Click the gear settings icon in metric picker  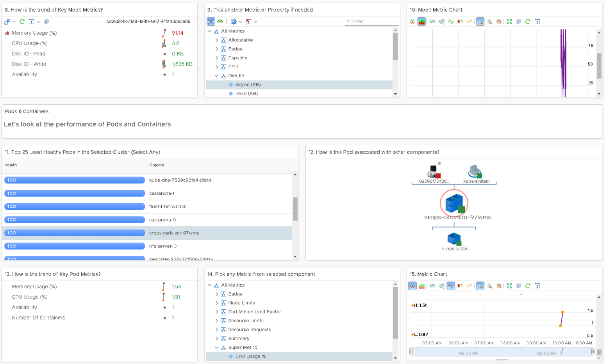click(234, 22)
